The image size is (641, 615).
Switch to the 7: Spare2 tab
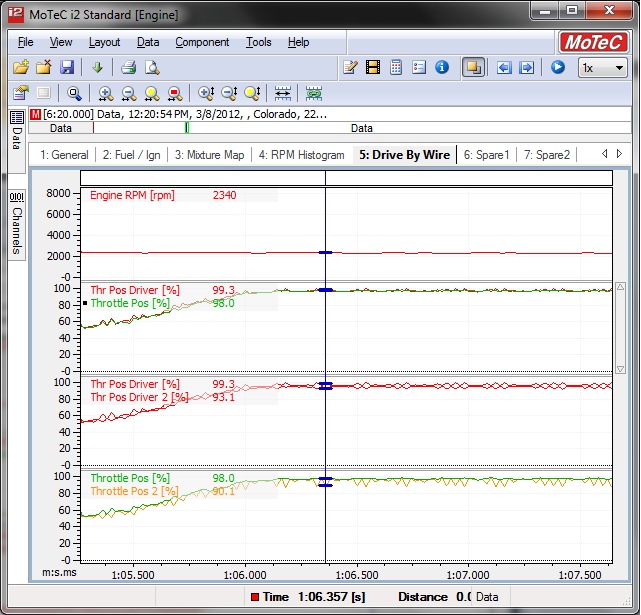pos(547,155)
